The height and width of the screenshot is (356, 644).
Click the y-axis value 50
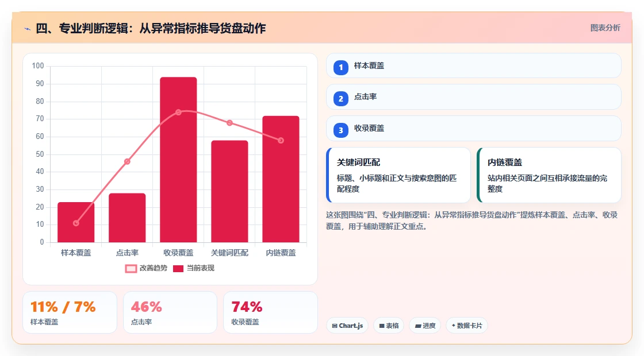click(40, 154)
